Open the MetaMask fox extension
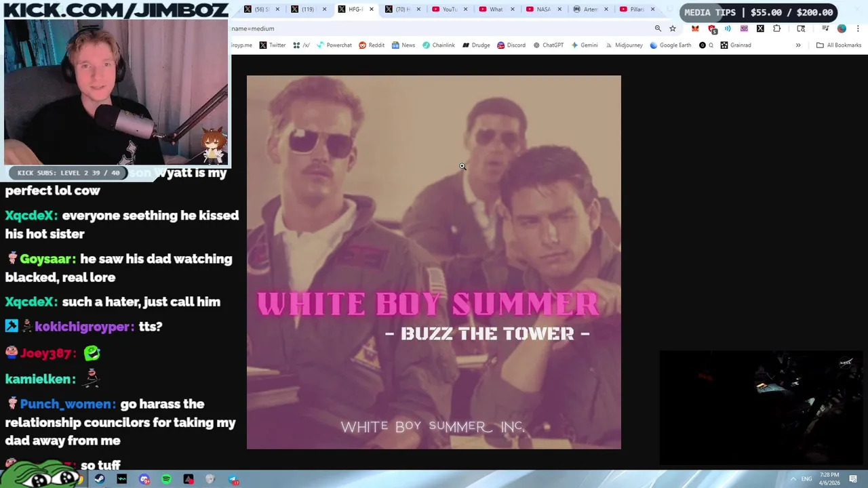 (x=695, y=28)
